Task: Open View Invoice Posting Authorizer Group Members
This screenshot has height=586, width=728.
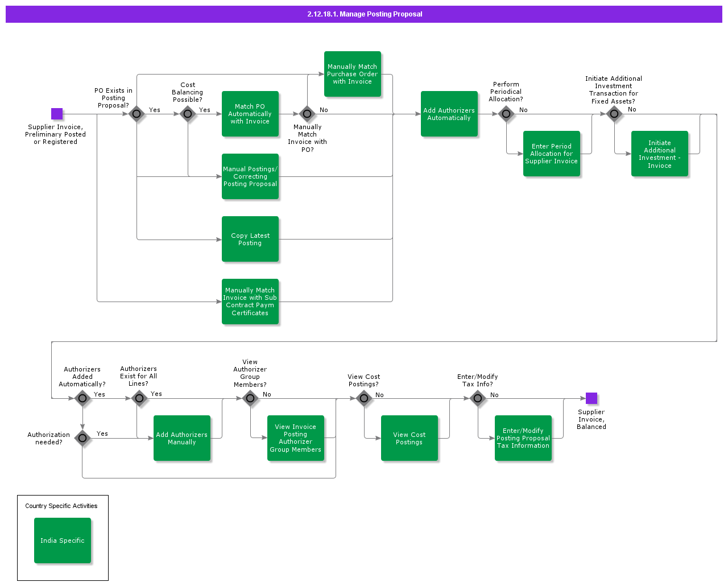Action: [x=296, y=438]
